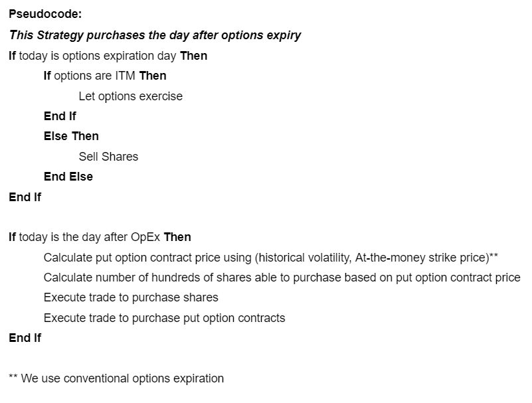
Task: Click the "If today is options expiration day" line
Action: 108,56
